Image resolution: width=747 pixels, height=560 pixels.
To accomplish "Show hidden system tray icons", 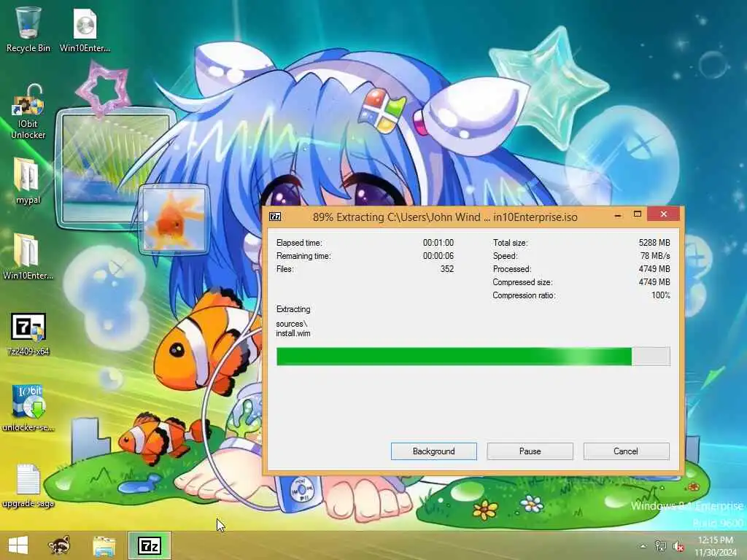I will point(643,546).
